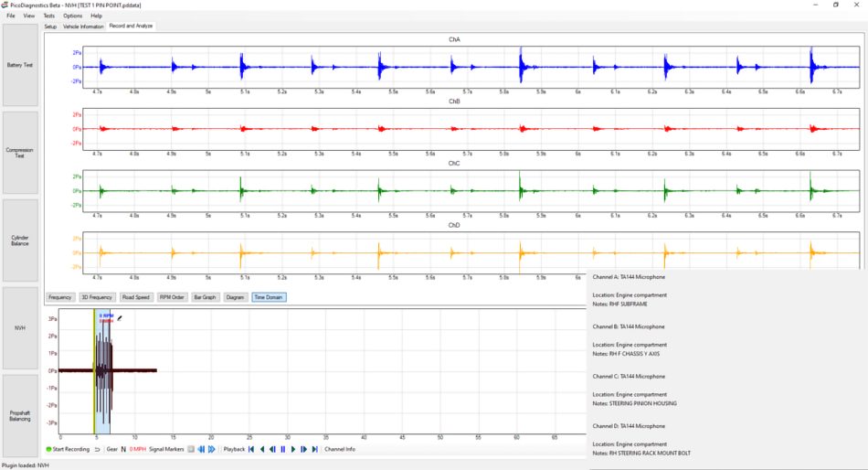Click the undo arrow next to Start Recording

[x=98, y=449]
